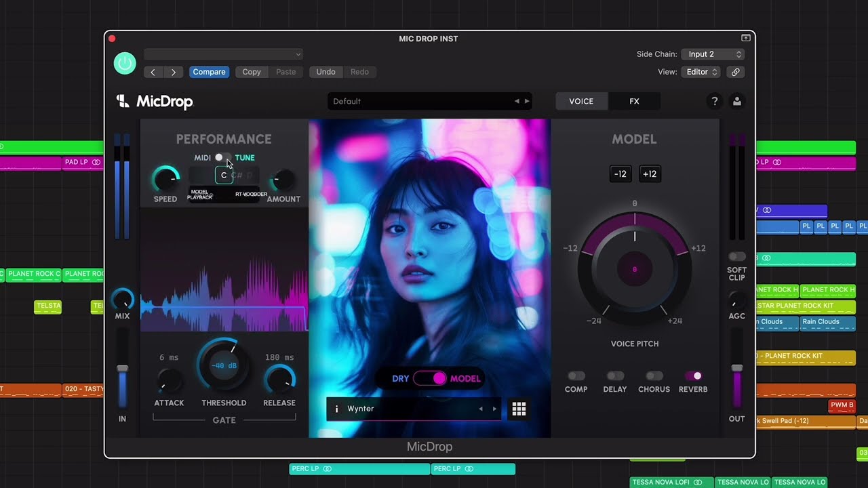Switch to the FX tab
Screen dimensions: 868x488
[x=634, y=101]
